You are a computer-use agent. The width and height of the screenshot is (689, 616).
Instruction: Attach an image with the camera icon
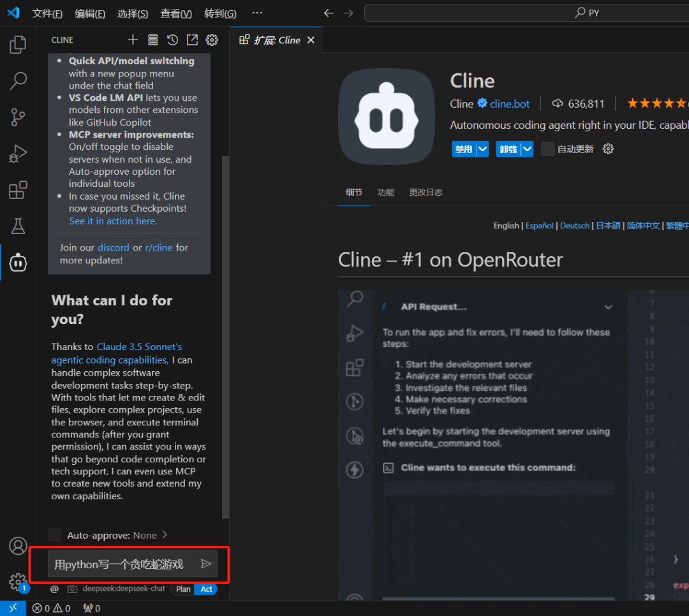pos(72,589)
